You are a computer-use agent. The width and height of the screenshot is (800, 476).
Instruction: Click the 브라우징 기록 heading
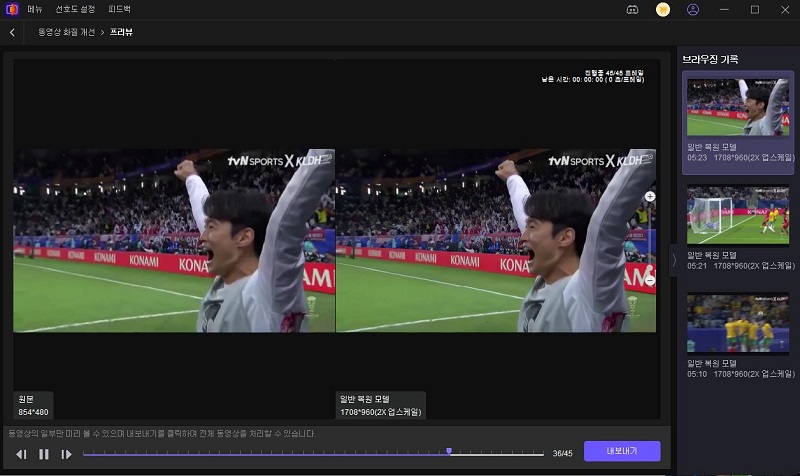click(x=710, y=59)
